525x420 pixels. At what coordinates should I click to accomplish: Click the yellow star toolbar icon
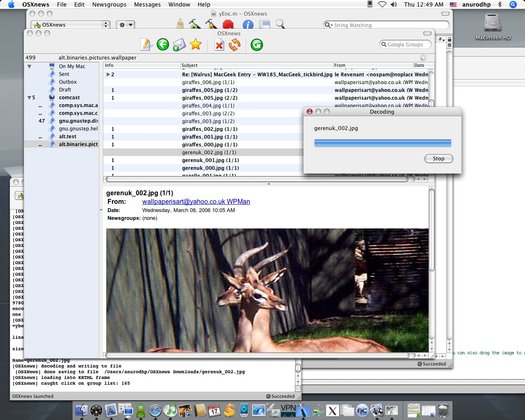196,44
